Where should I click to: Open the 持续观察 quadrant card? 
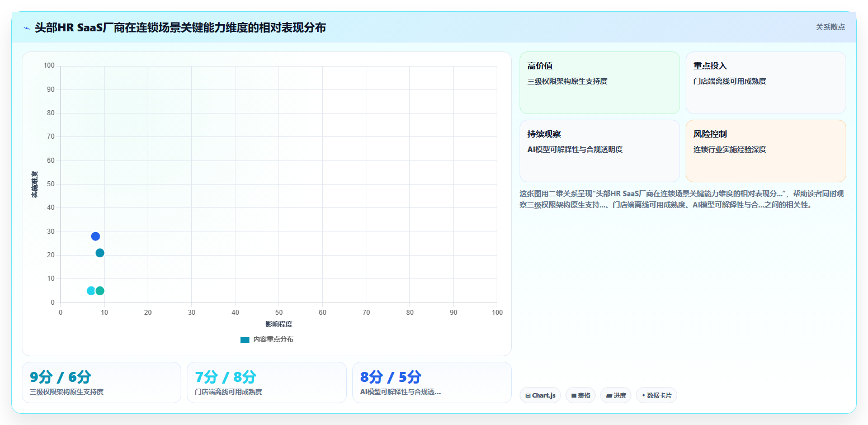coord(600,151)
